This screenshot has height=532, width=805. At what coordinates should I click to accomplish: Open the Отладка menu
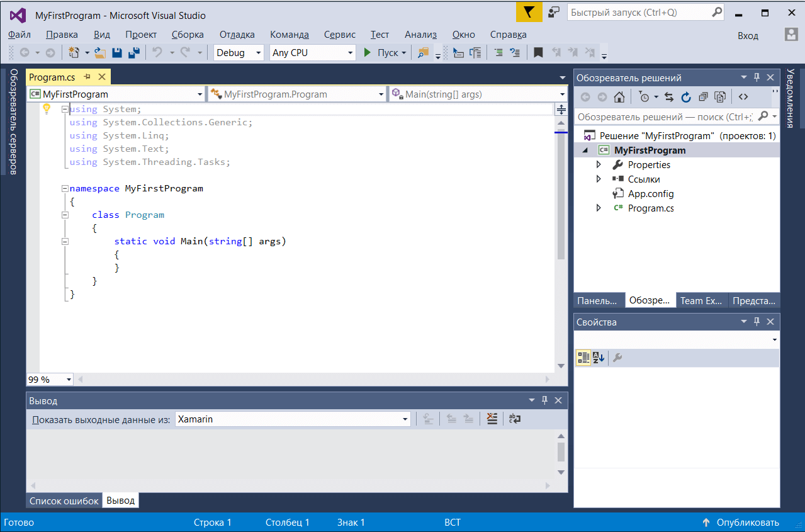coord(237,35)
